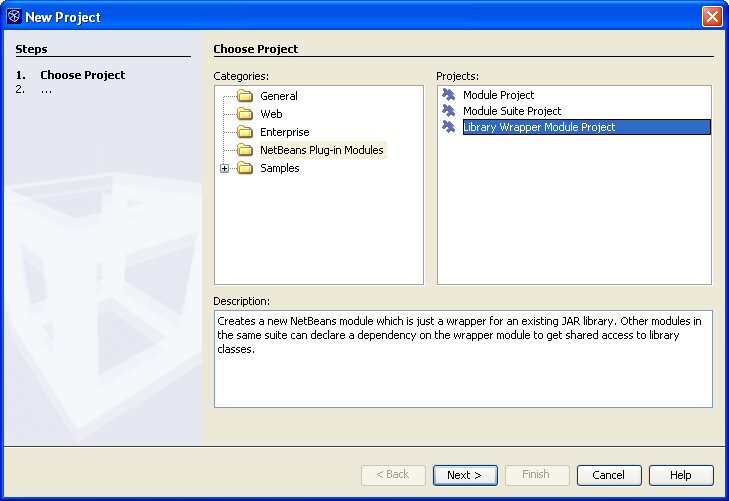Viewport: 729px width, 501px height.
Task: Cancel the New Project dialog
Action: pyautogui.click(x=609, y=475)
